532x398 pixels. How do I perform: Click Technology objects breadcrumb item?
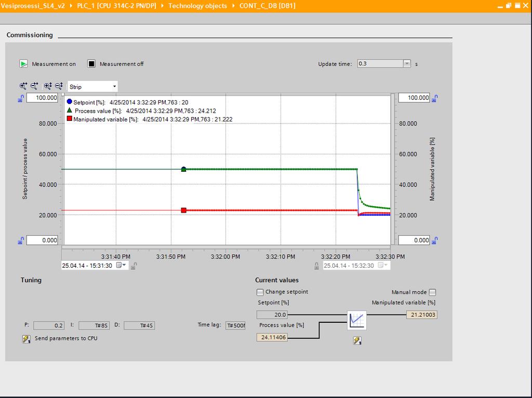click(x=197, y=6)
